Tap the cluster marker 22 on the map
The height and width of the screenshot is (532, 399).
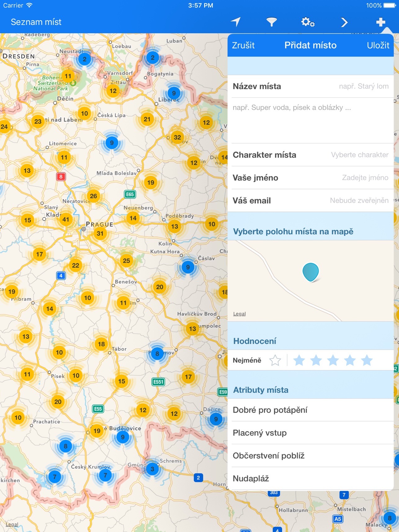tap(76, 265)
